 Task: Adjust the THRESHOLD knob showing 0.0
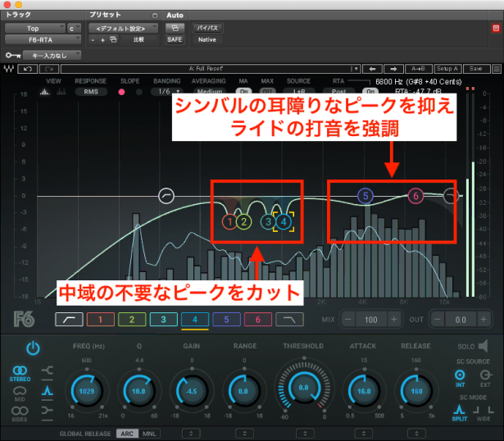click(304, 387)
